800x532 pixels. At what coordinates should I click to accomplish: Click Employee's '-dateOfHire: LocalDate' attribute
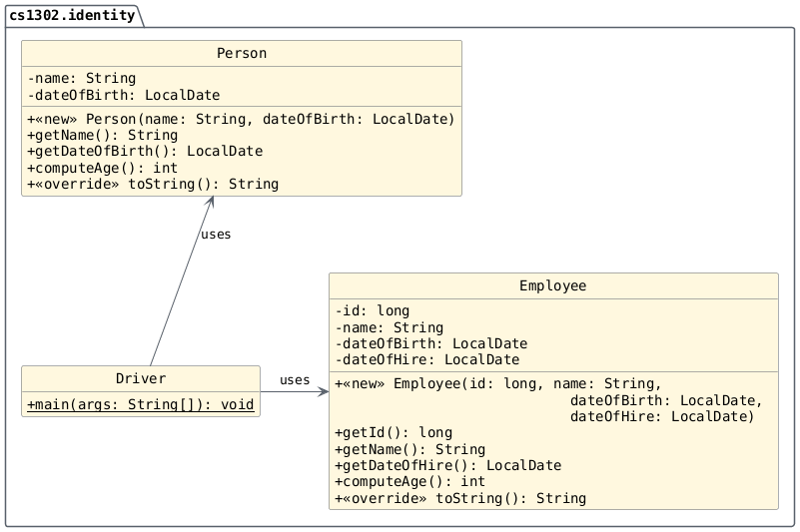click(427, 359)
